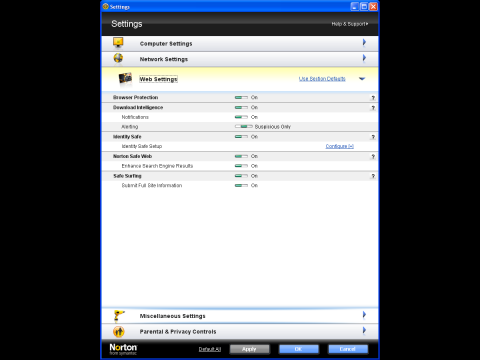Click the Apply button
480x360 pixels.
(249, 349)
